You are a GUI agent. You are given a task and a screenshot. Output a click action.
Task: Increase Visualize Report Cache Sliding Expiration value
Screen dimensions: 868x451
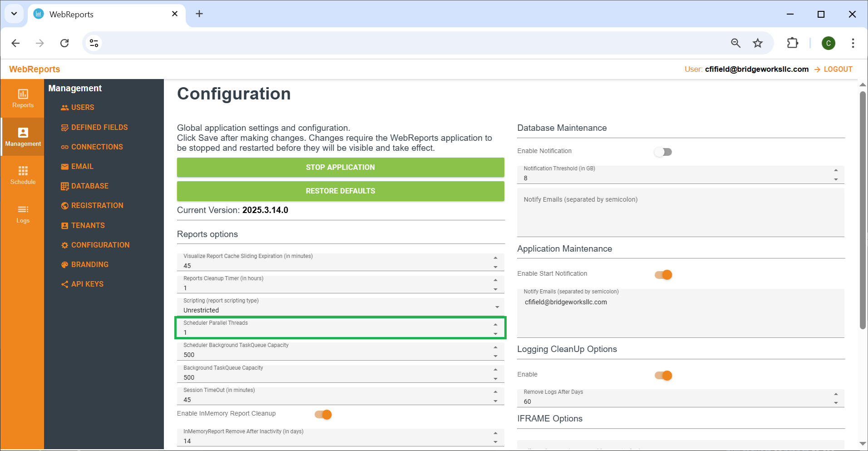coord(495,258)
